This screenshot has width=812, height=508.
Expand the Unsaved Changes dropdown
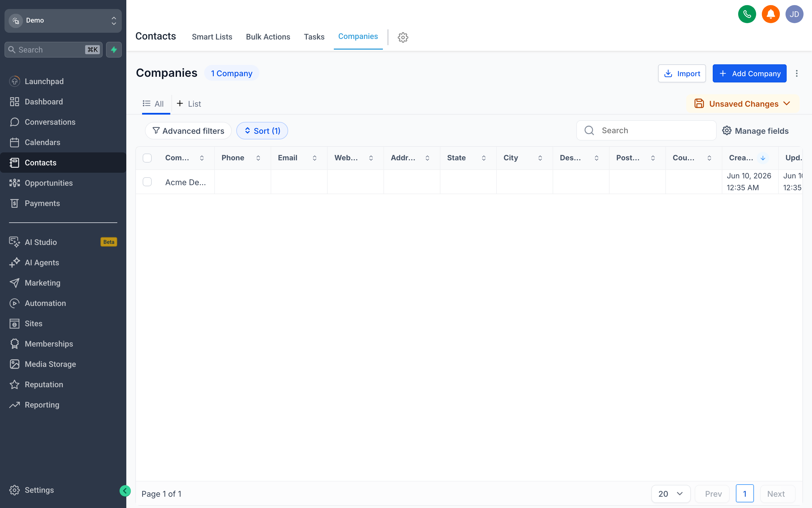[x=743, y=104]
